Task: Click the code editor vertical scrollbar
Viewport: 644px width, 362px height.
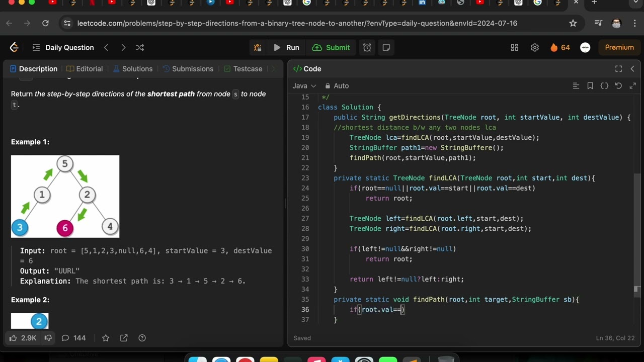Action: coord(637,232)
